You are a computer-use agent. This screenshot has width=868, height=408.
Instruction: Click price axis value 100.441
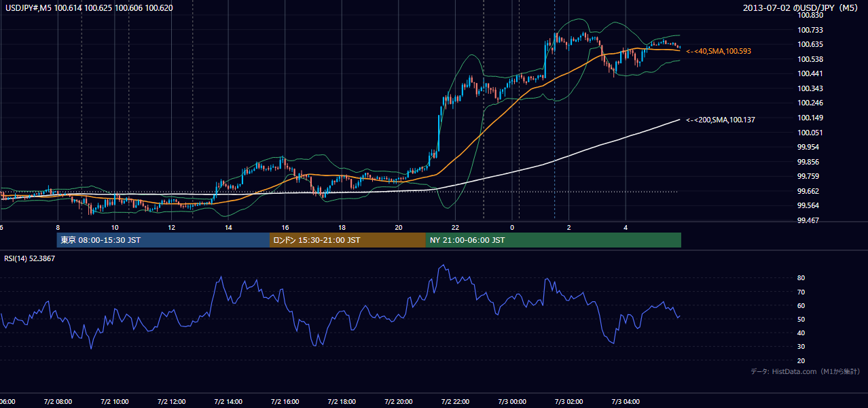[810, 73]
